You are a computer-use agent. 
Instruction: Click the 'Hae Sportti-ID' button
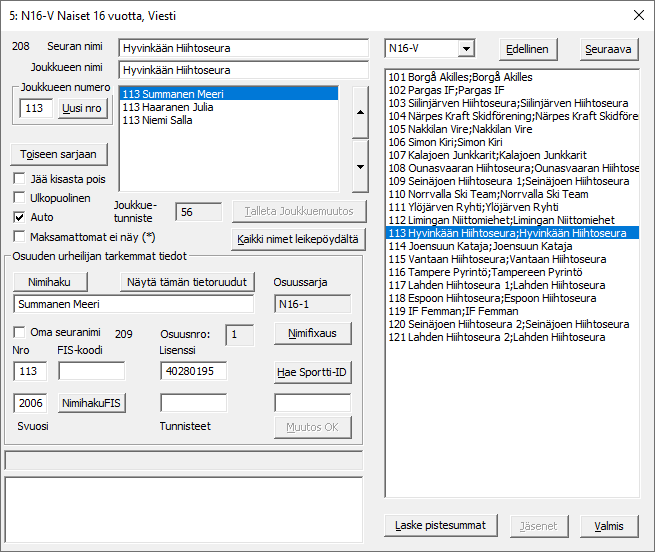click(x=312, y=374)
